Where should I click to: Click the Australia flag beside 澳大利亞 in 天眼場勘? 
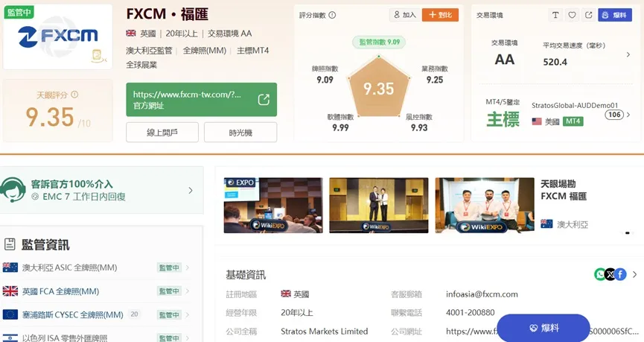(x=546, y=224)
